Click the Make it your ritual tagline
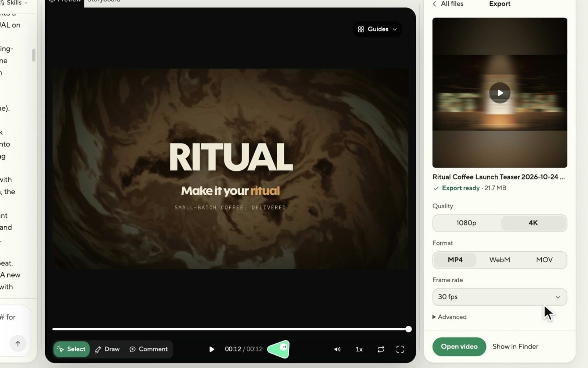 pos(230,191)
